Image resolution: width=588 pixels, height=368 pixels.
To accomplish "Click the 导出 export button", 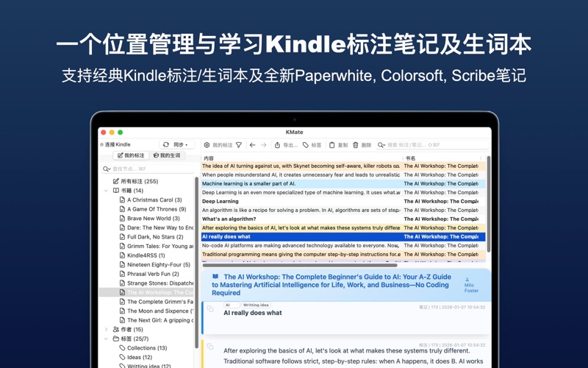I will pyautogui.click(x=286, y=145).
